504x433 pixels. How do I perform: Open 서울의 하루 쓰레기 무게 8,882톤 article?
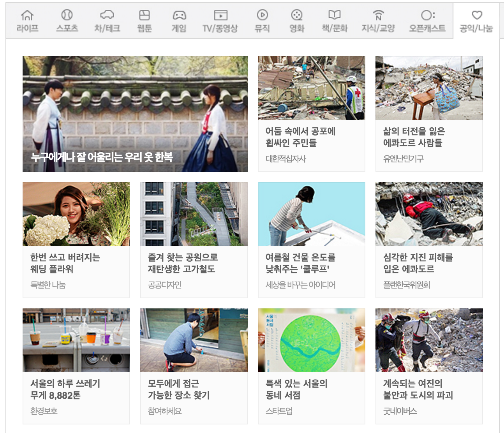coord(76,366)
